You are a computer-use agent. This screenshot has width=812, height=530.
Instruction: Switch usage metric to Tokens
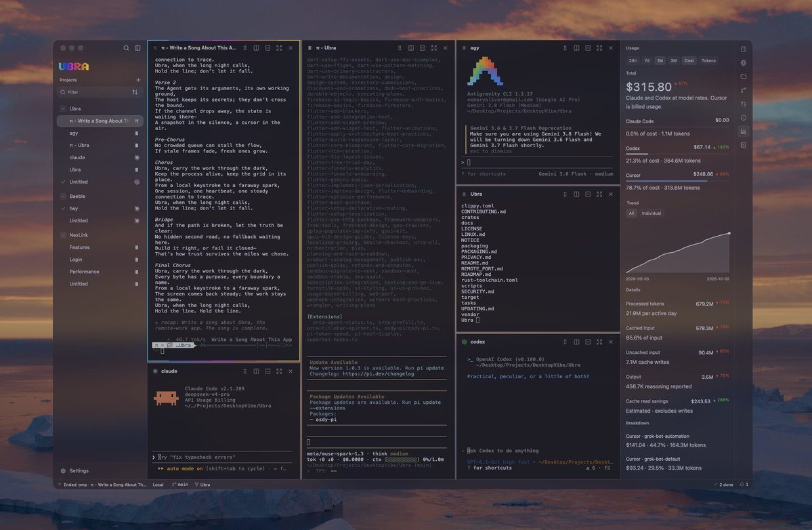[708, 60]
